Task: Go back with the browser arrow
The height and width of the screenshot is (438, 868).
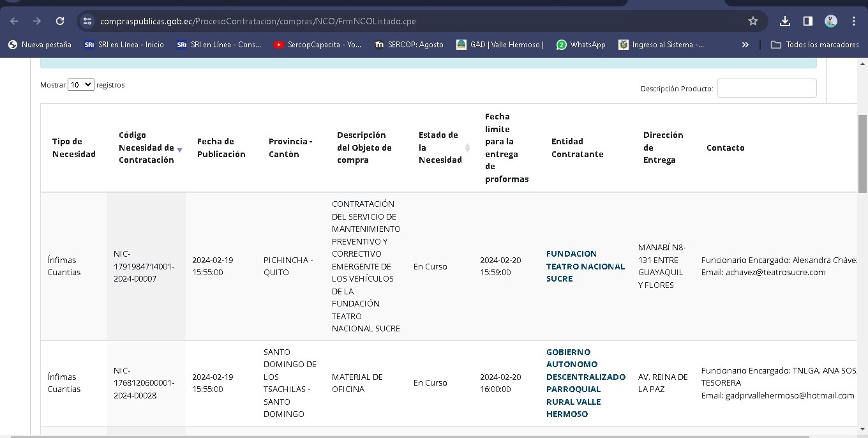Action: pyautogui.click(x=14, y=21)
